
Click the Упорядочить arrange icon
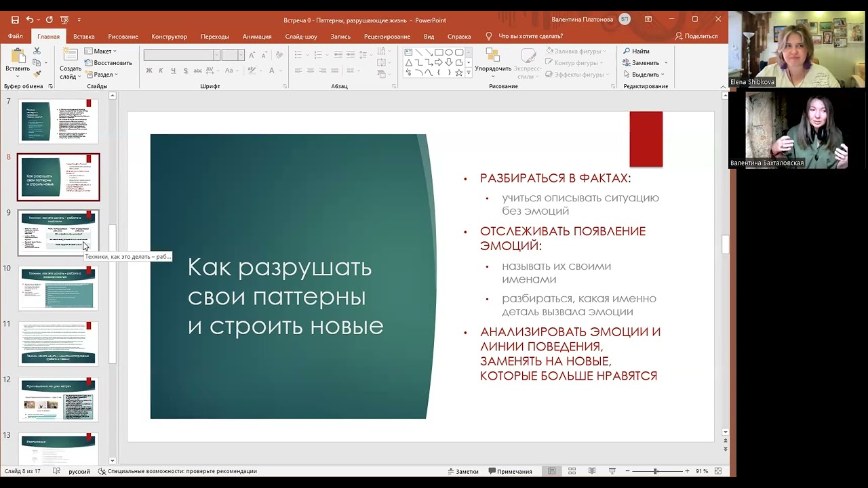(x=493, y=56)
